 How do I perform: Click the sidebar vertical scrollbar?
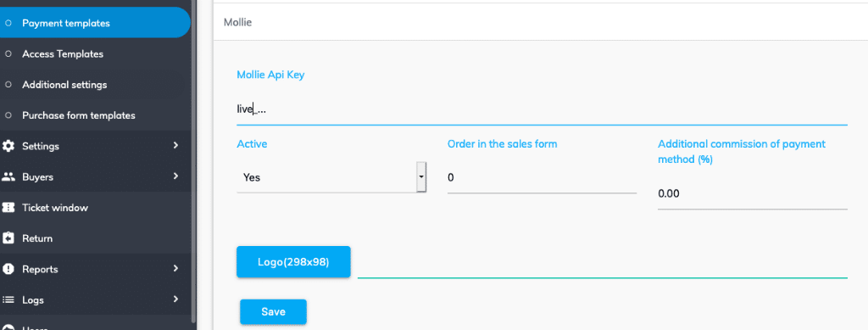pos(193,160)
